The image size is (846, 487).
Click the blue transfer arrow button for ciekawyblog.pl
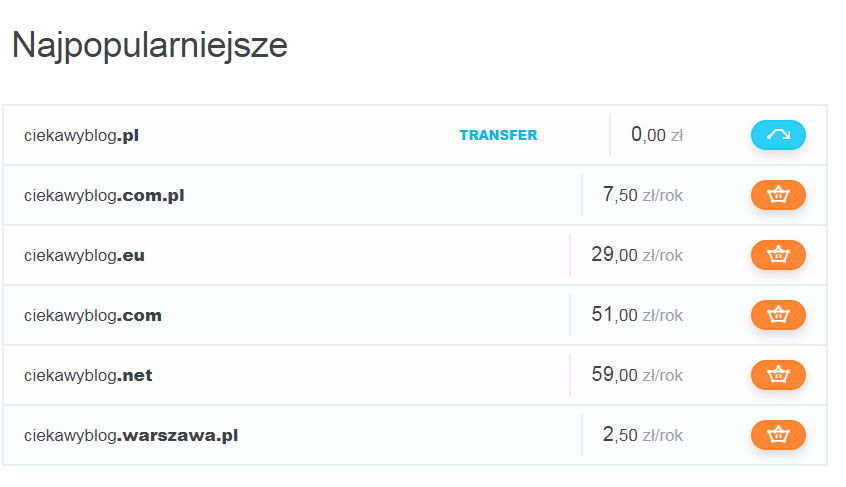point(778,135)
